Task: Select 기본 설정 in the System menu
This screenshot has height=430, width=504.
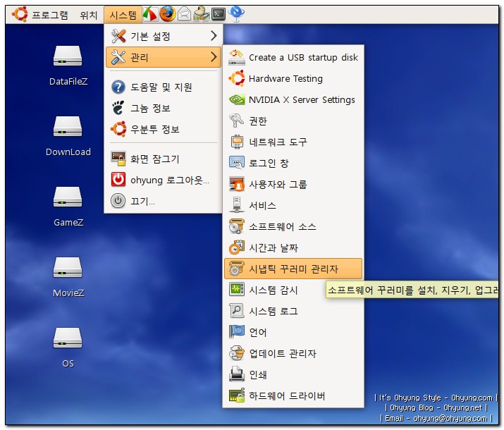Action: click(x=164, y=36)
